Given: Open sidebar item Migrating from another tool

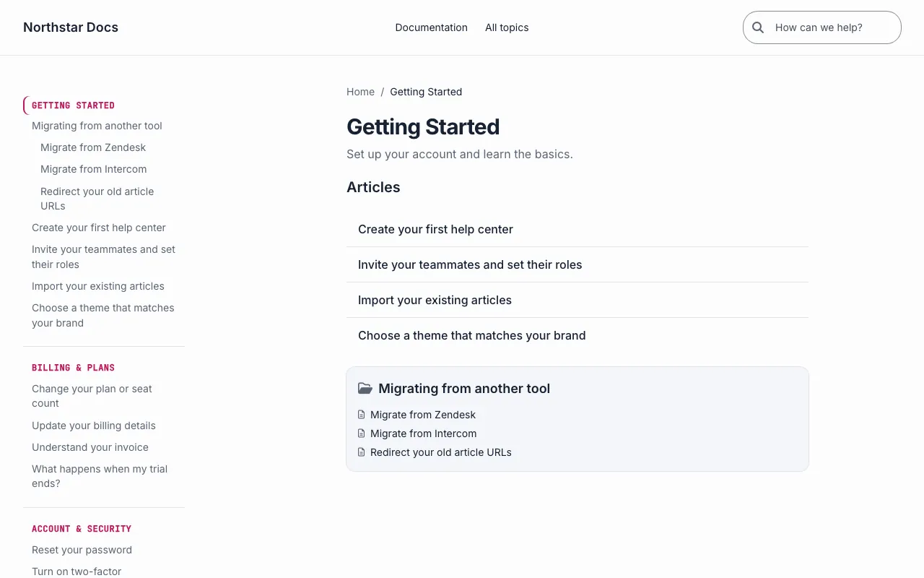Looking at the screenshot, I should point(97,126).
